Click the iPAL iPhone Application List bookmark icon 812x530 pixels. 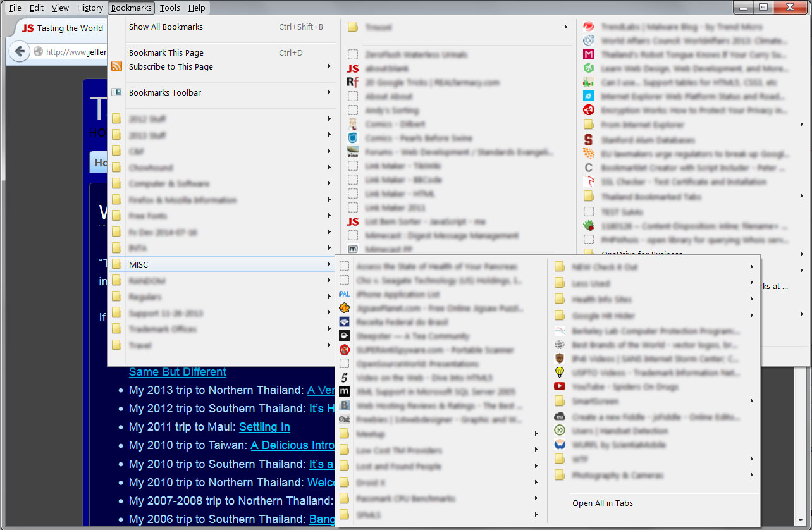344,293
